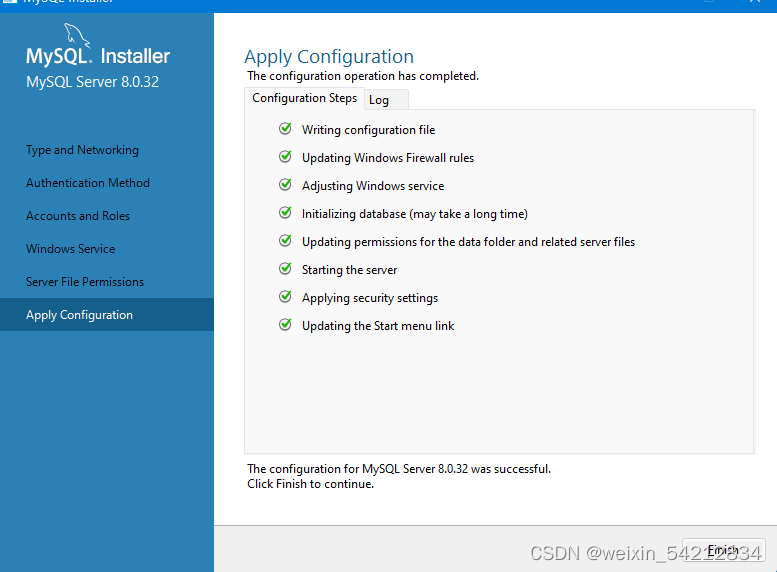777x572 pixels.
Task: Switch to the Log tab
Action: coord(386,100)
